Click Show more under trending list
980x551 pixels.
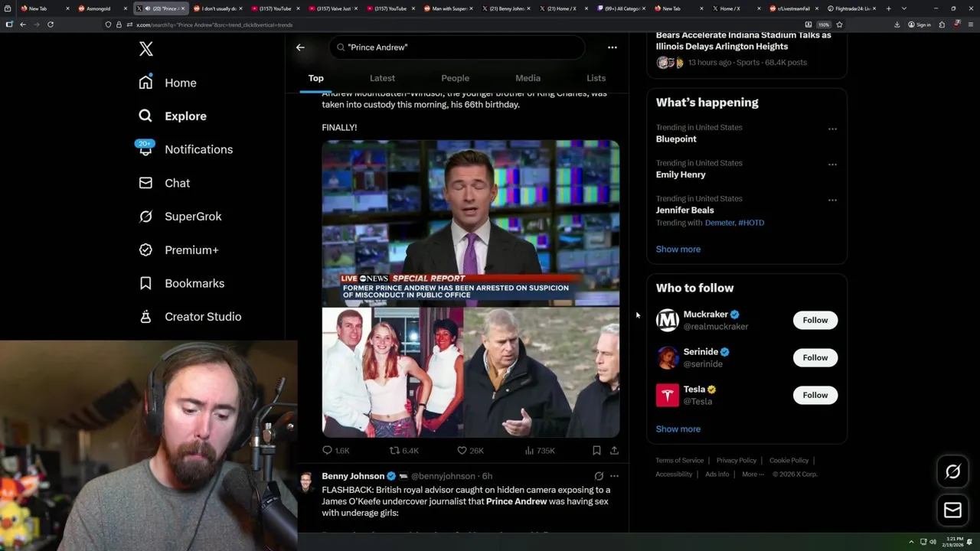[x=678, y=249]
